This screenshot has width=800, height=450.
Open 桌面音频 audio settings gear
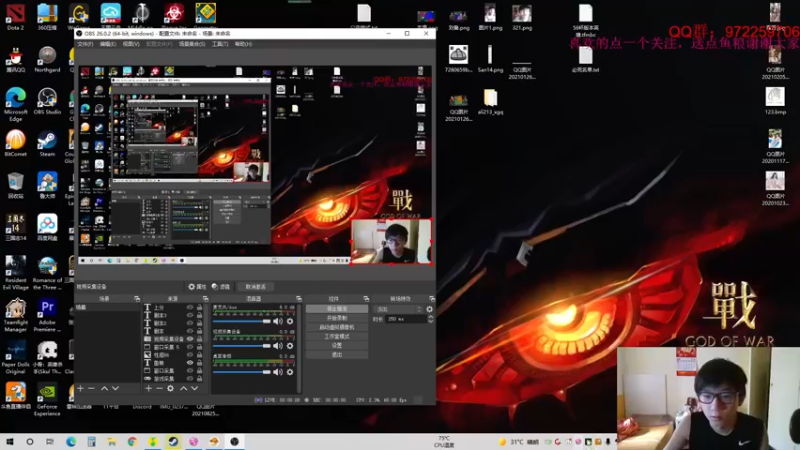coord(290,372)
